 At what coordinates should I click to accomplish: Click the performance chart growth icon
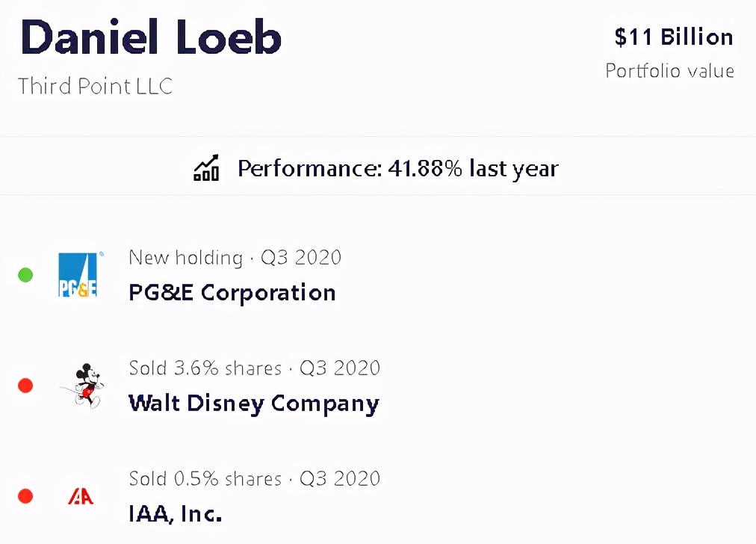point(206,168)
